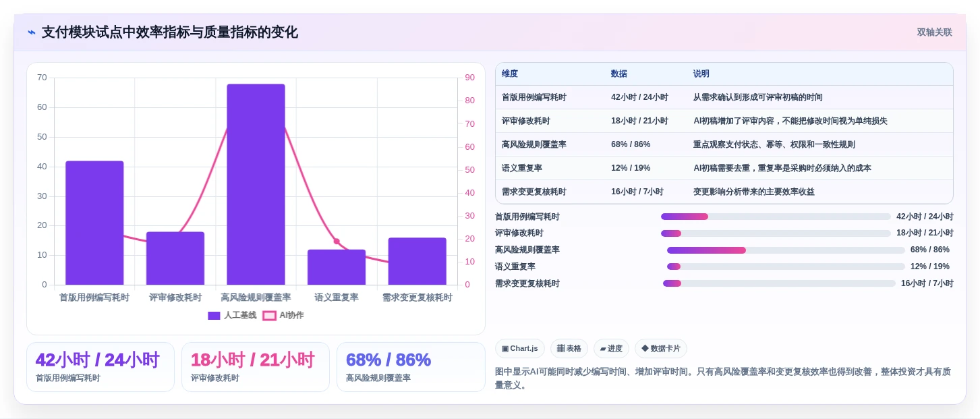Screen dimensions: 980x419
Task: Click the 双轴关联 label in header
Action: (934, 32)
